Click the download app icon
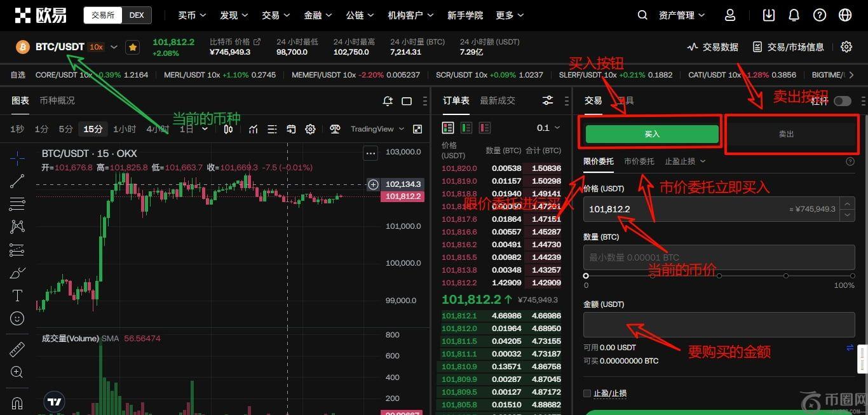This screenshot has width=868, height=415. (x=769, y=15)
